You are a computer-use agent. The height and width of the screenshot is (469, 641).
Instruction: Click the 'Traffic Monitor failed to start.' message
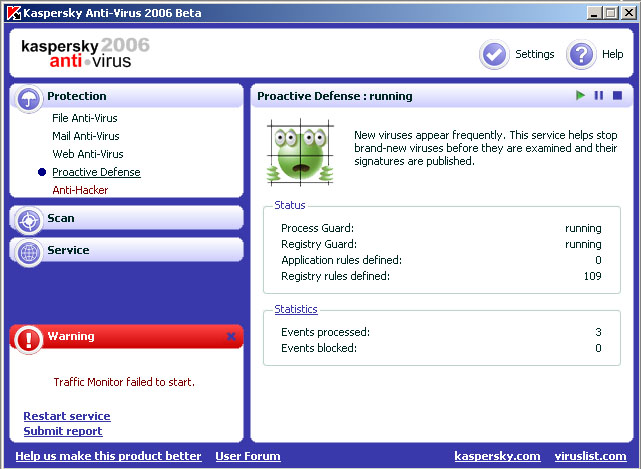pos(124,382)
